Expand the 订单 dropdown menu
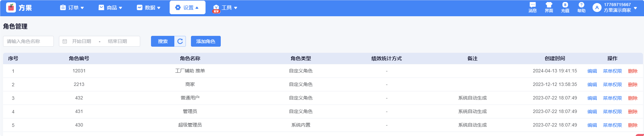The image size is (644, 136). point(72,7)
